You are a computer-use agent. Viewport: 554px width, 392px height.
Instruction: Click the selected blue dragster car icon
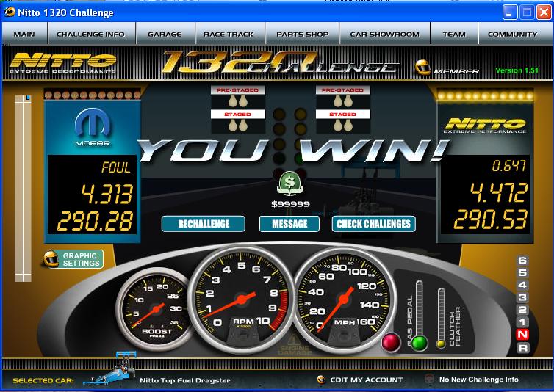click(109, 369)
